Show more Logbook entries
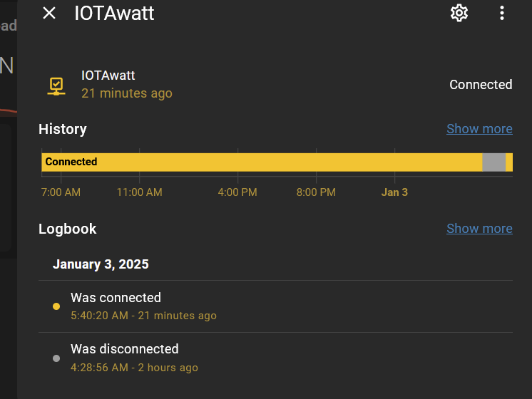 [479, 229]
